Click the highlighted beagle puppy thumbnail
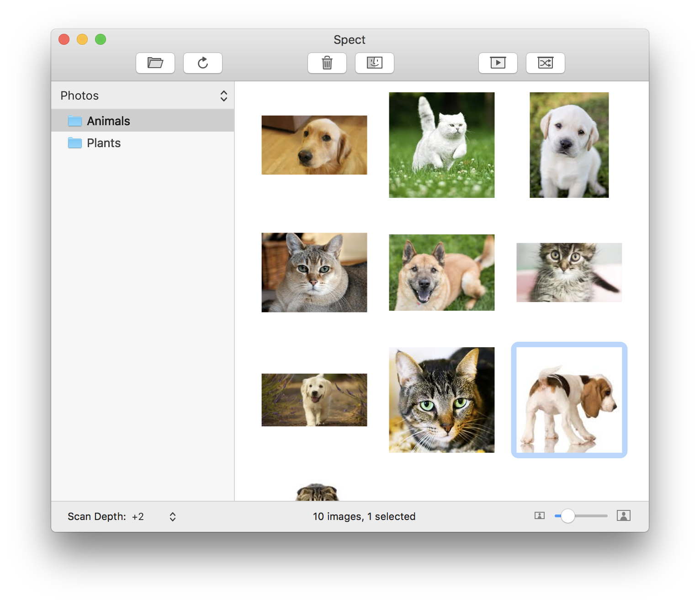 click(x=569, y=400)
